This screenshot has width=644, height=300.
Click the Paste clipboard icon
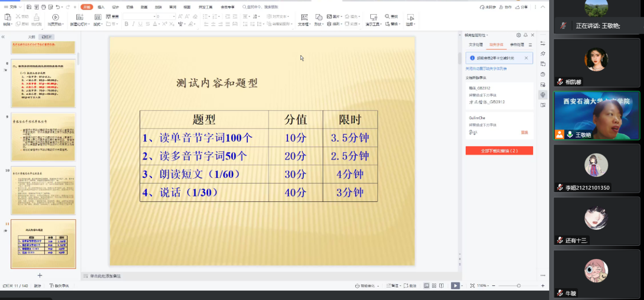(7, 17)
